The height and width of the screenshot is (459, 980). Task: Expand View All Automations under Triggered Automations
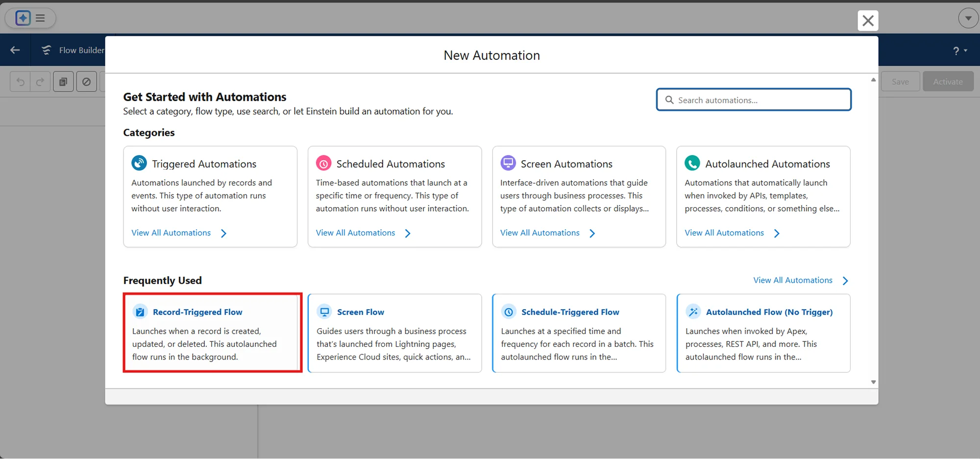pos(171,233)
